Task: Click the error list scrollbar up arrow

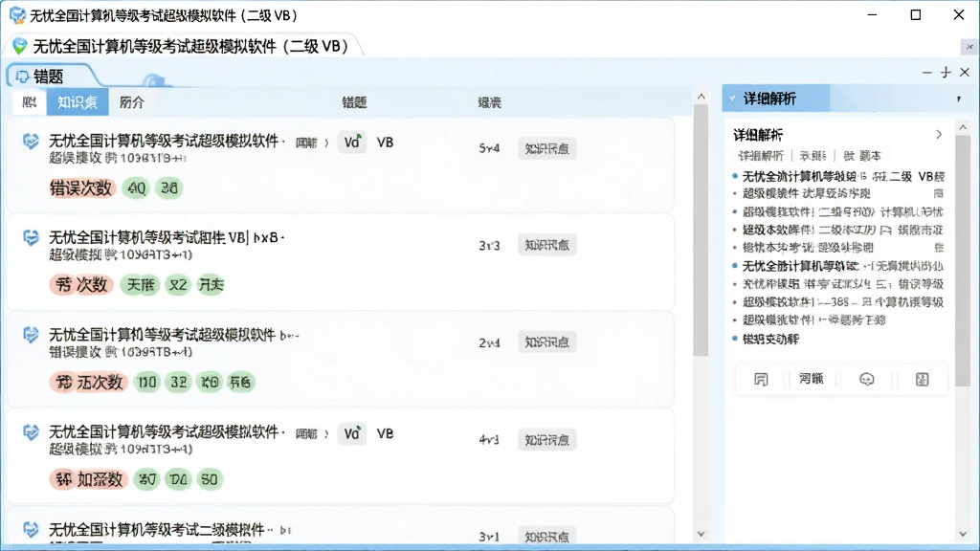Action: coord(701,97)
